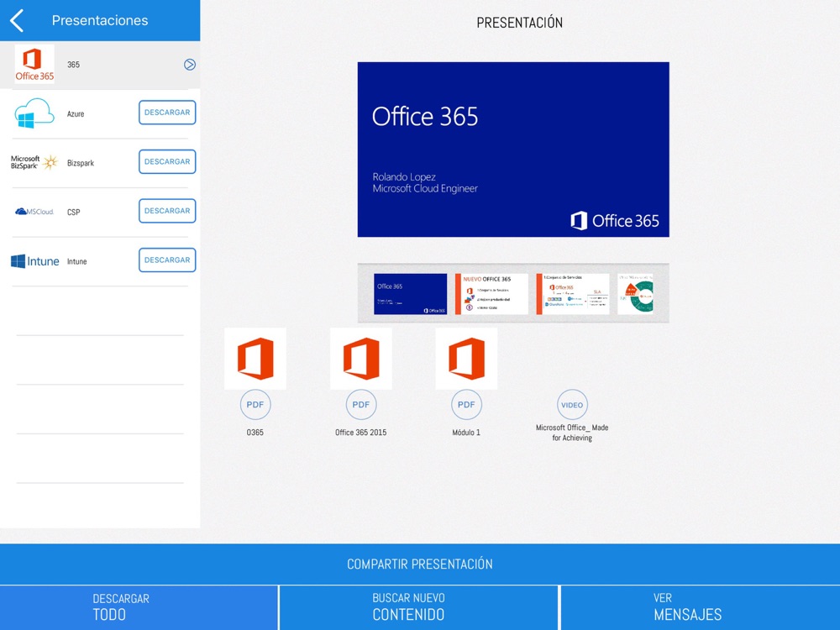Select the Bizspark row label
Image resolution: width=840 pixels, height=630 pixels.
[81, 163]
